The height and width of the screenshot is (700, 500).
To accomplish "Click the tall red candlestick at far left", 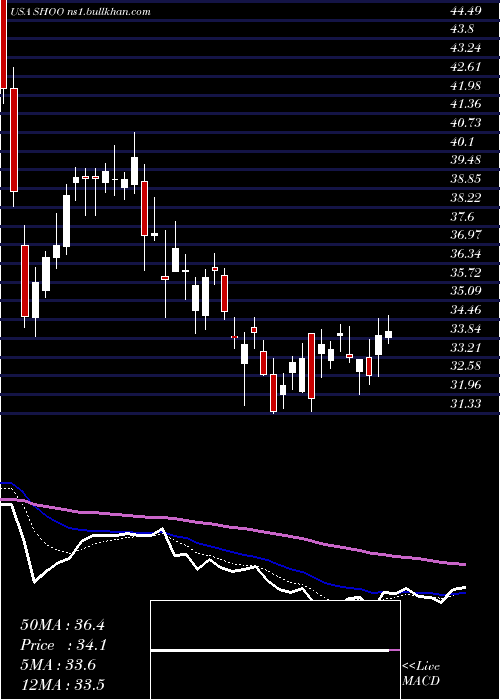I will [4, 44].
